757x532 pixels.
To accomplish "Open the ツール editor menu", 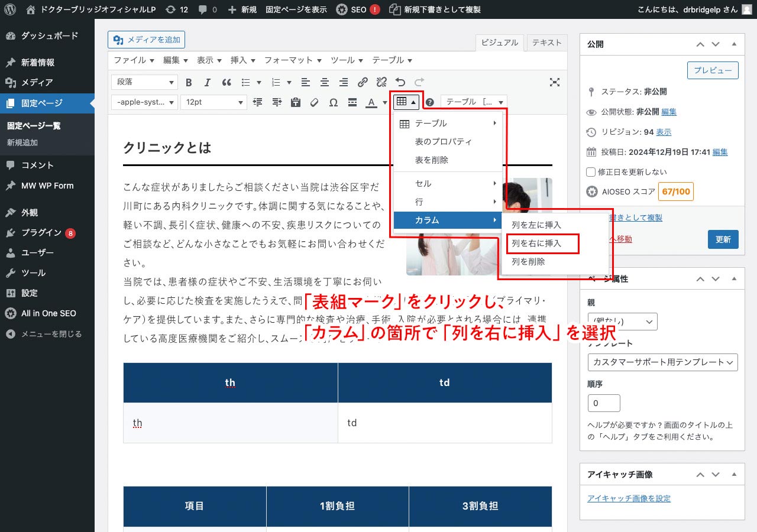I will 347,60.
